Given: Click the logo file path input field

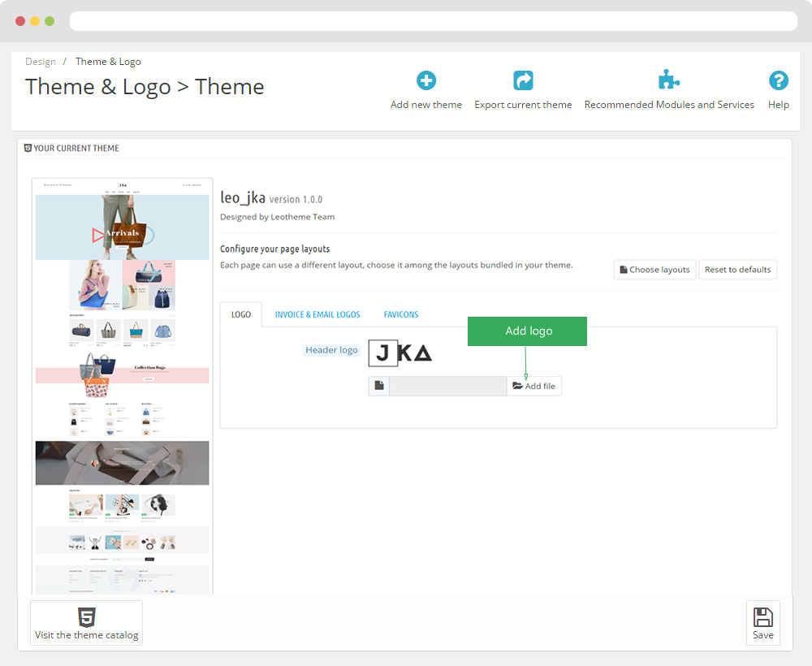Looking at the screenshot, I should click(x=448, y=386).
